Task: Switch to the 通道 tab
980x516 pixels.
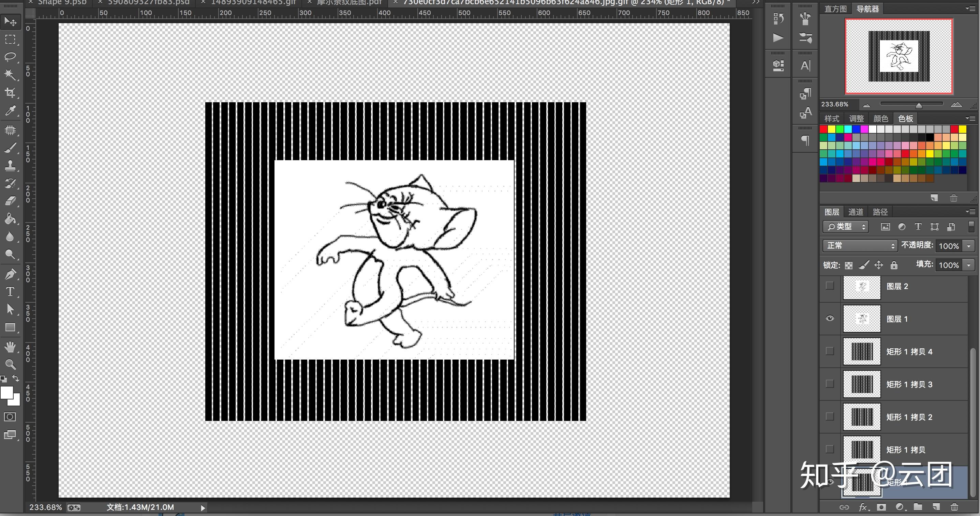Action: (856, 212)
